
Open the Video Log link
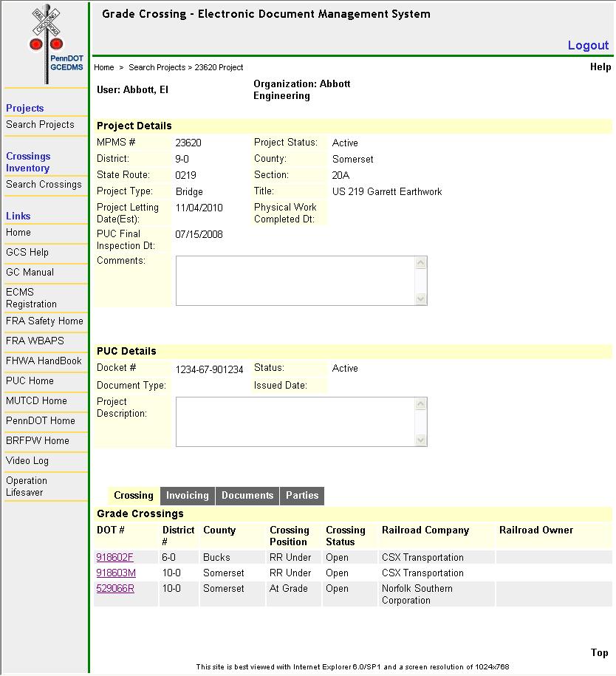[x=27, y=461]
